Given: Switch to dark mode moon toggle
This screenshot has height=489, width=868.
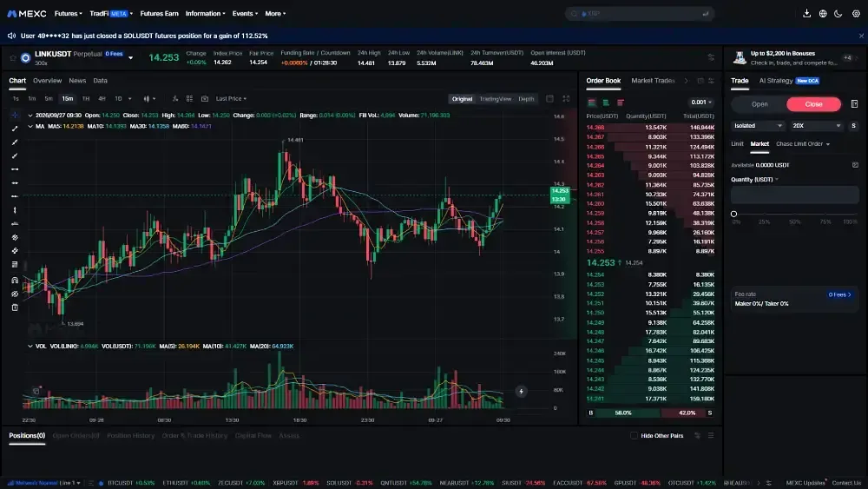Looking at the screenshot, I should [x=838, y=13].
